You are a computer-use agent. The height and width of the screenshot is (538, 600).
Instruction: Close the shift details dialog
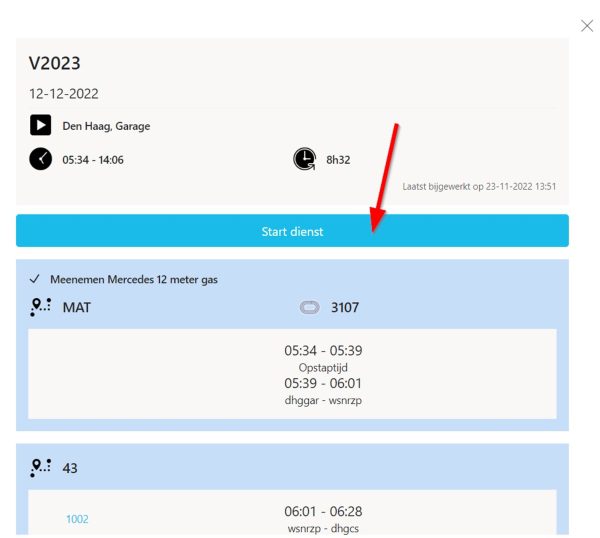click(587, 26)
